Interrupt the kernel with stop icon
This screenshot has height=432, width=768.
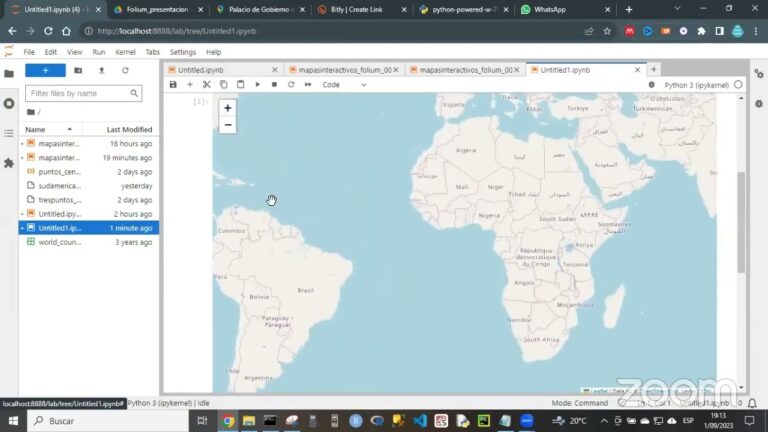pyautogui.click(x=274, y=85)
